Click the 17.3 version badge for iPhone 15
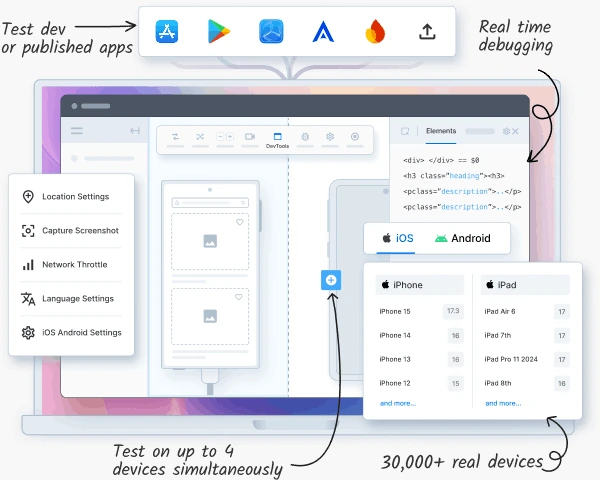This screenshot has height=480, width=600. [x=453, y=311]
